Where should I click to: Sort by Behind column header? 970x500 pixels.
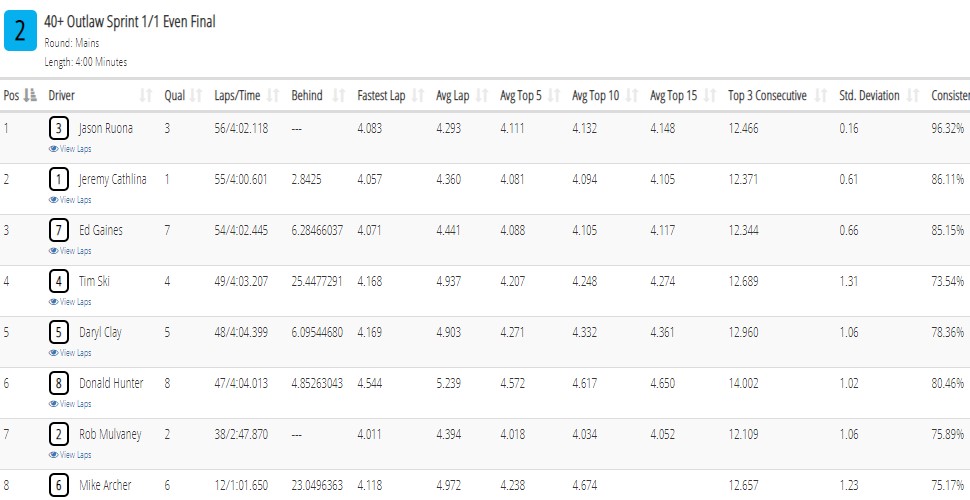307,96
